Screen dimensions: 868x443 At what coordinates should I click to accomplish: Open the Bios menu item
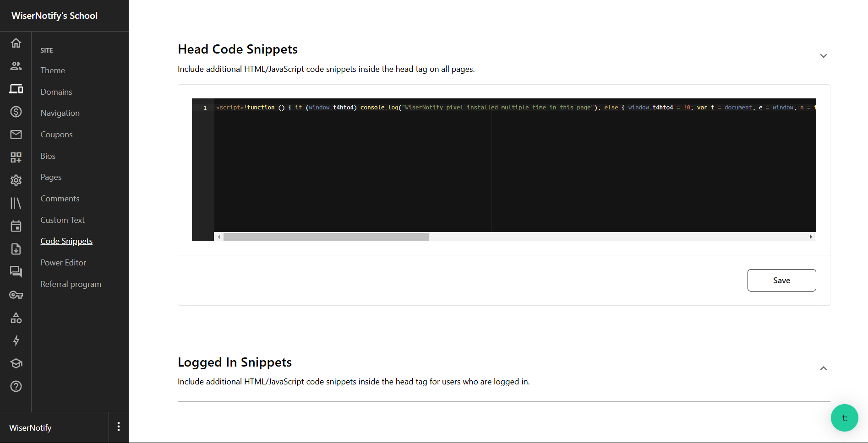point(48,156)
